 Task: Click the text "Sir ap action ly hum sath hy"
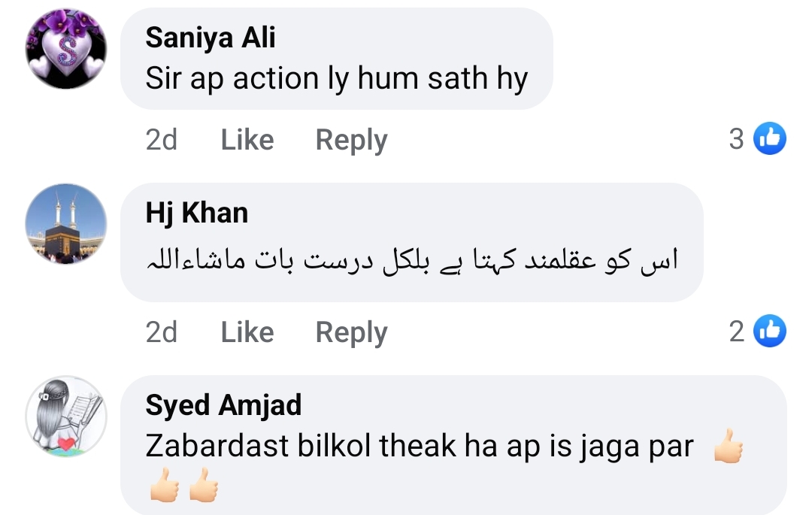pyautogui.click(x=337, y=79)
